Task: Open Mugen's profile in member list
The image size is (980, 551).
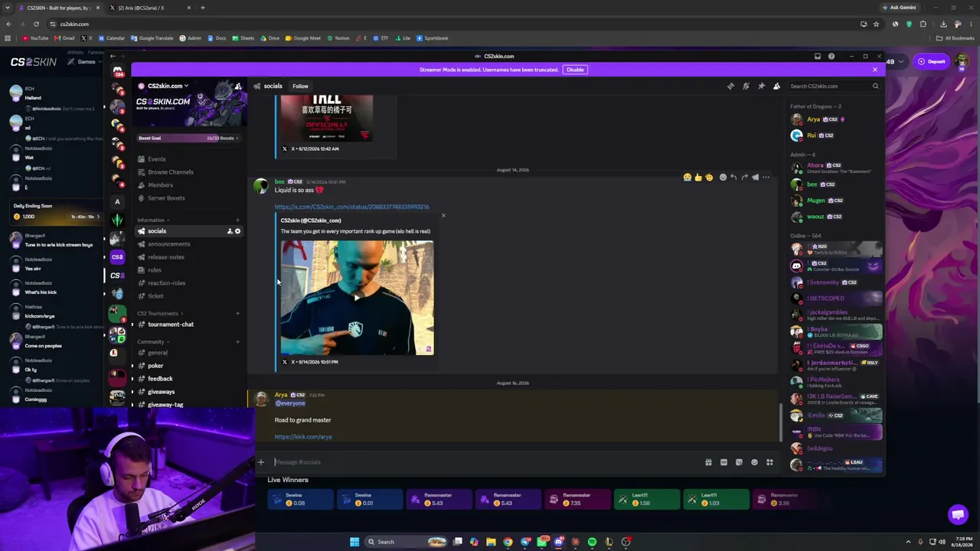Action: tap(836, 201)
